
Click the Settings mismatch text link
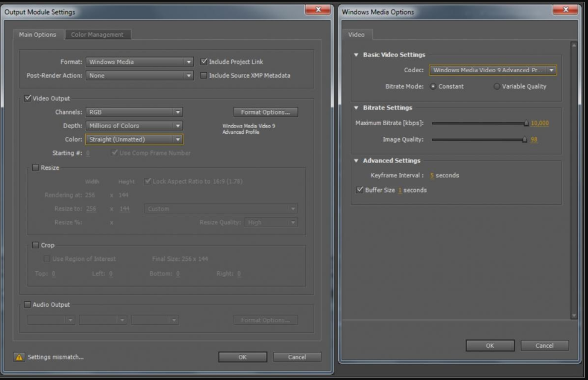click(55, 357)
